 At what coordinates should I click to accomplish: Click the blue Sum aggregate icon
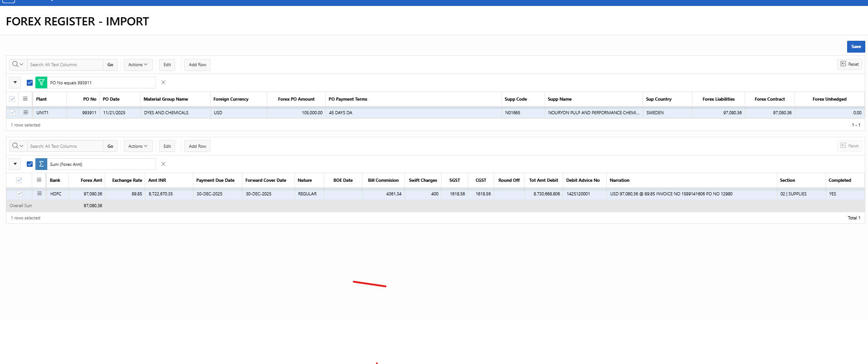[41, 164]
